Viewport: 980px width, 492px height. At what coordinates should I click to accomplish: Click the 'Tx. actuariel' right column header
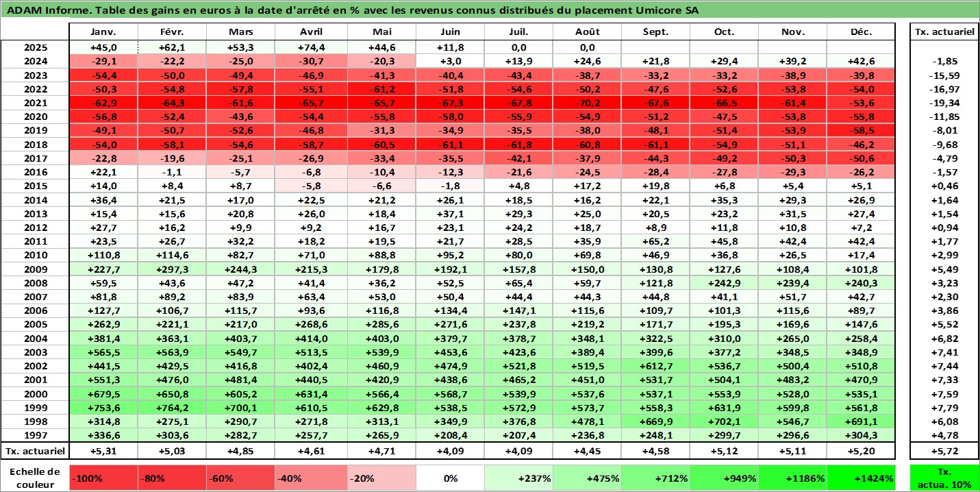[944, 32]
